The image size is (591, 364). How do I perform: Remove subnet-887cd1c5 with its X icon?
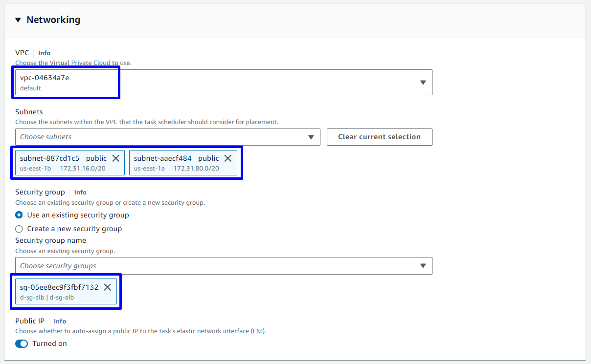(x=116, y=158)
